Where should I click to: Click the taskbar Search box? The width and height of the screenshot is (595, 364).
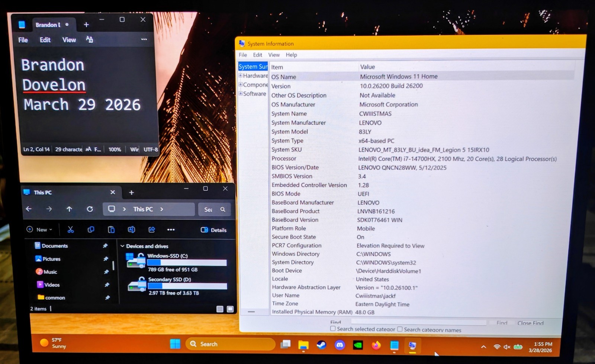[230, 344]
